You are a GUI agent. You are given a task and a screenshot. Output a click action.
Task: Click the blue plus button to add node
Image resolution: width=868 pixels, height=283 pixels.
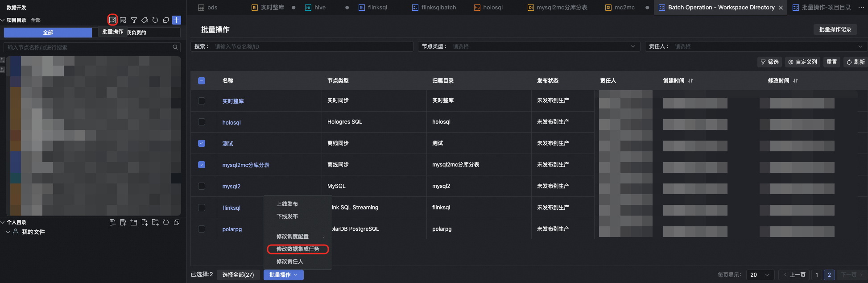[x=177, y=20]
